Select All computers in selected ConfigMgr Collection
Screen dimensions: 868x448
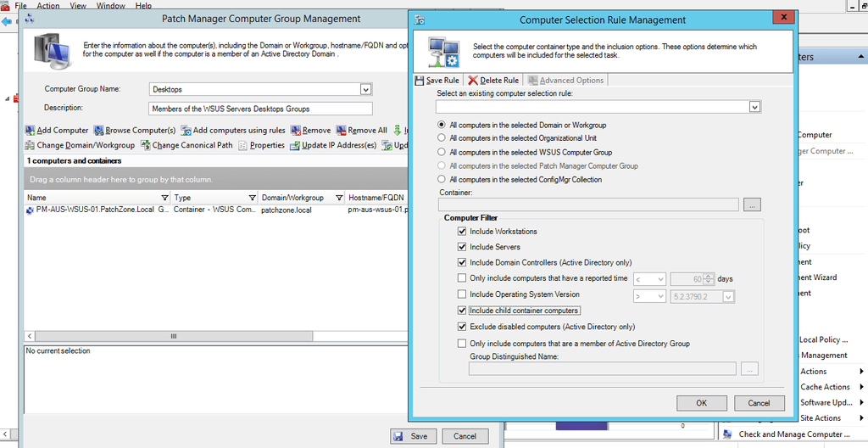441,179
